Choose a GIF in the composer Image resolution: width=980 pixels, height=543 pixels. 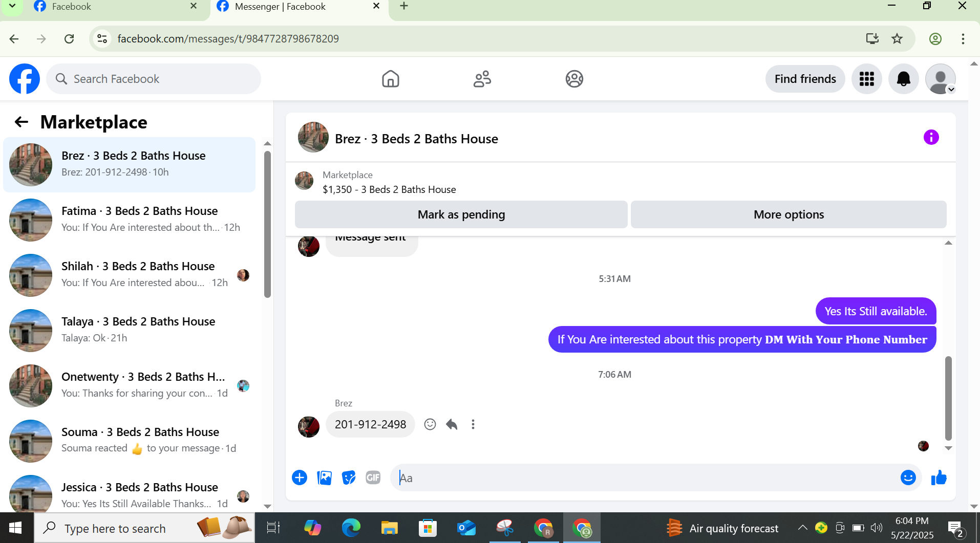[373, 477]
